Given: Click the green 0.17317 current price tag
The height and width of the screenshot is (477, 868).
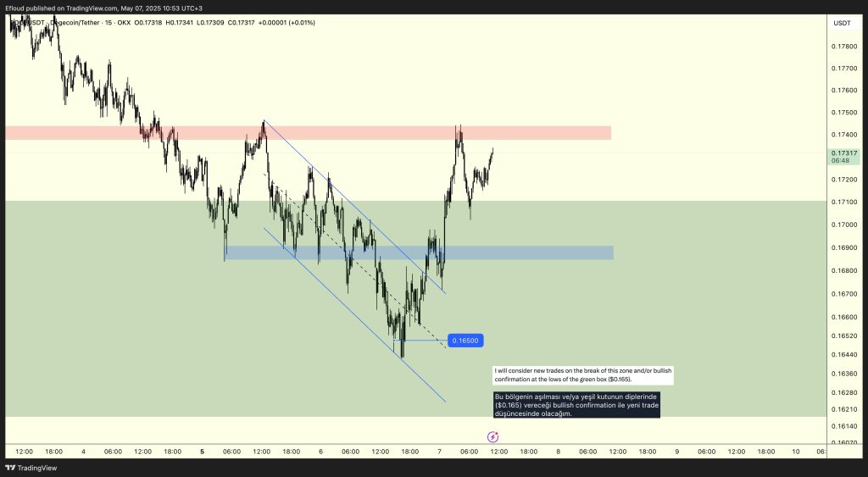Looking at the screenshot, I should (843, 153).
